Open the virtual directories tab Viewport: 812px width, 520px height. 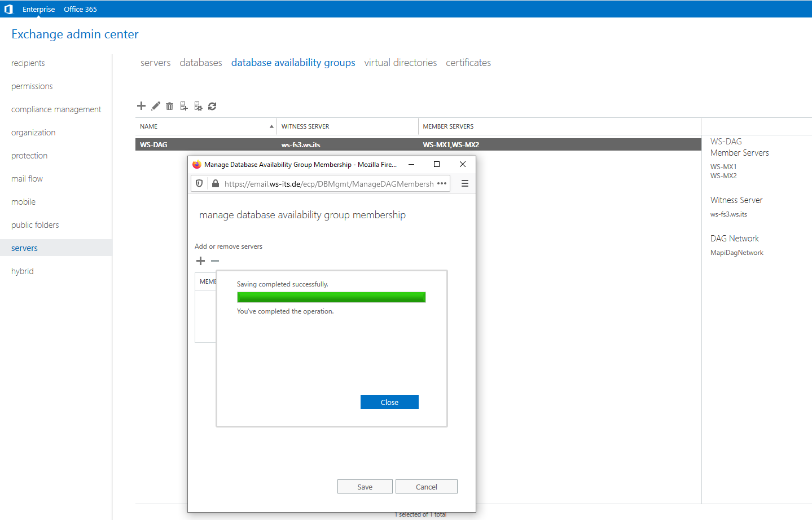[x=401, y=63]
